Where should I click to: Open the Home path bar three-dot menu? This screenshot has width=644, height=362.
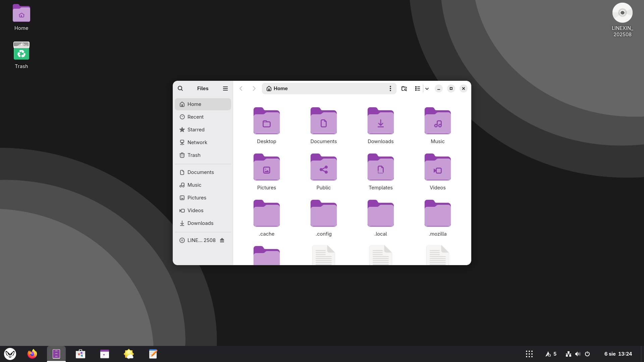390,88
